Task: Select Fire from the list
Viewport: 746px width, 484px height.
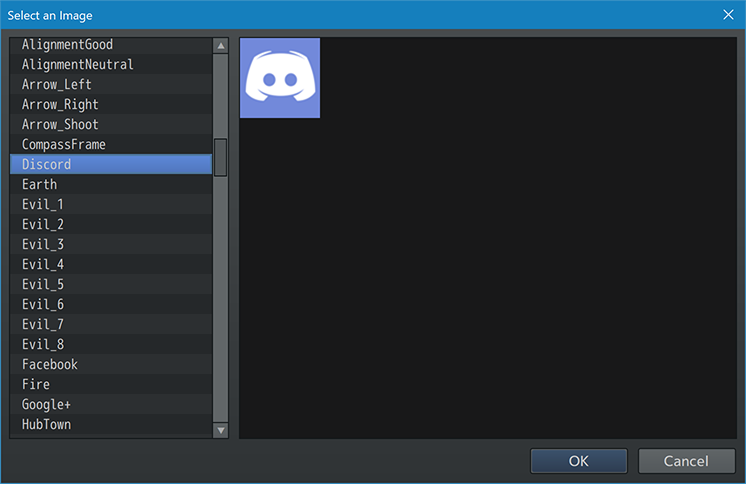Action: tap(111, 384)
